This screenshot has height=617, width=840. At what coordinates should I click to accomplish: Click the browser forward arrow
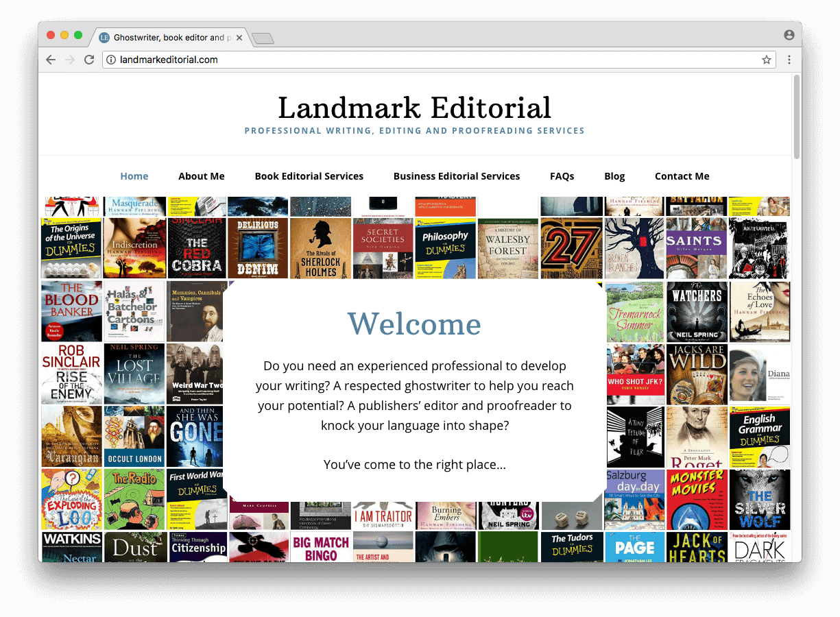[69, 60]
